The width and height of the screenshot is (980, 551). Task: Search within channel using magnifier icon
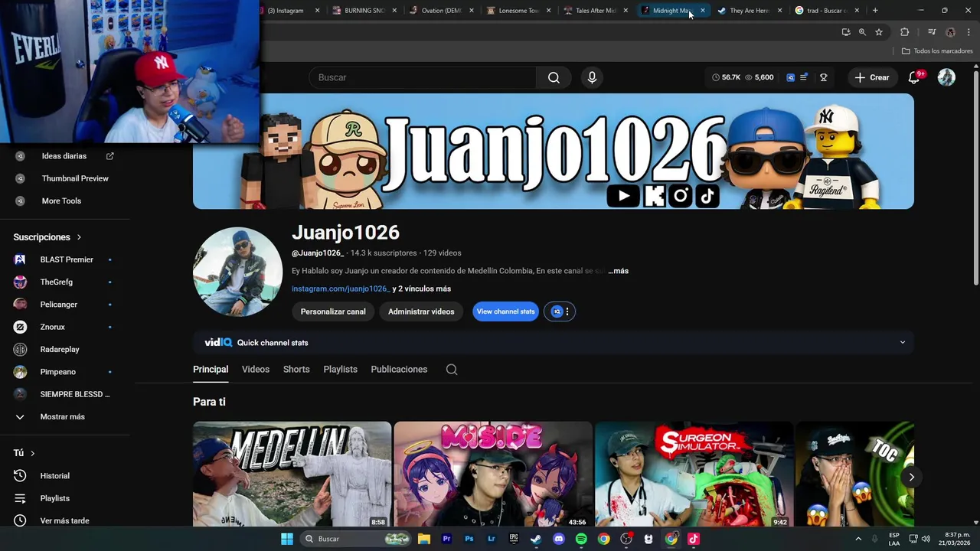pos(452,370)
